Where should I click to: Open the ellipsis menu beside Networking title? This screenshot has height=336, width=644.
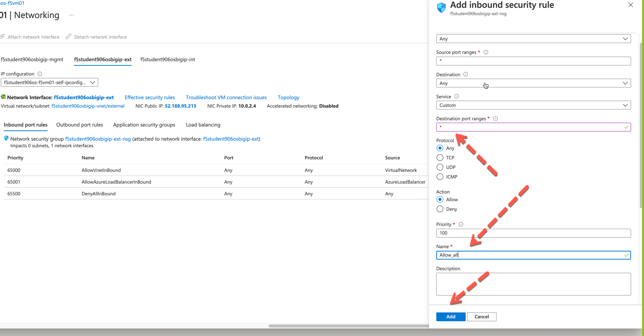click(x=71, y=15)
